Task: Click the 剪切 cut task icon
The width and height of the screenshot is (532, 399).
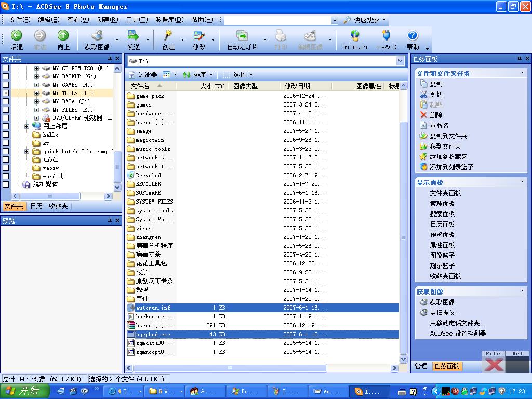Action: coord(423,95)
